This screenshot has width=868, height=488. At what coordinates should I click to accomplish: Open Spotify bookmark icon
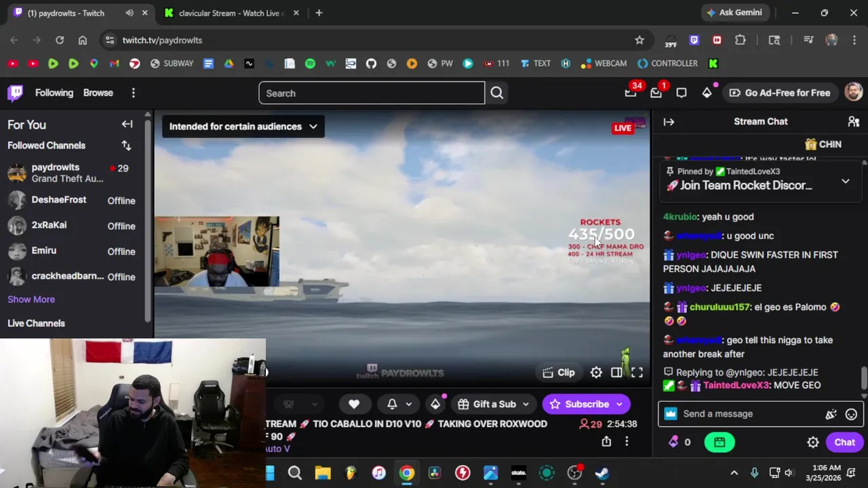(310, 63)
